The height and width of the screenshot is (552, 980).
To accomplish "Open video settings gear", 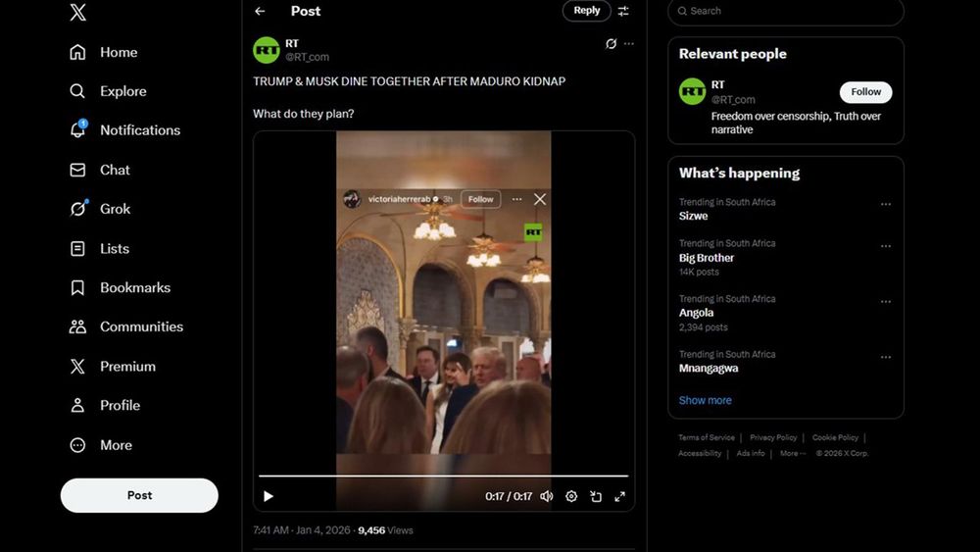I will tap(571, 496).
